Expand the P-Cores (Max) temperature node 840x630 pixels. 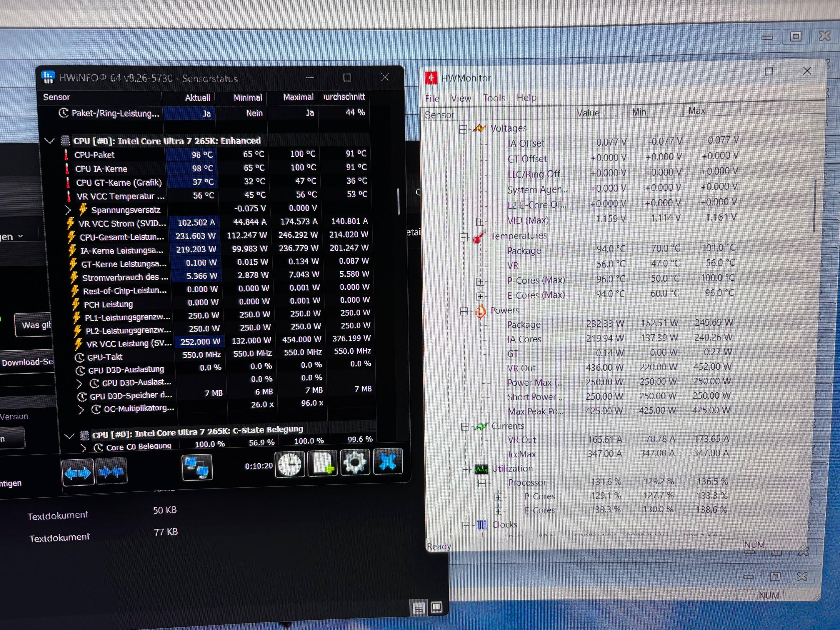(480, 281)
